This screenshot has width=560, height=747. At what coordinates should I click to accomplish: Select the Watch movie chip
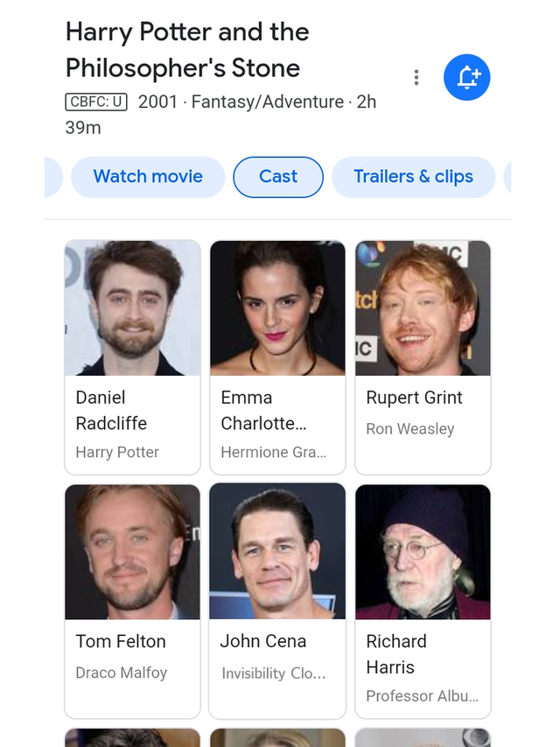tap(147, 177)
